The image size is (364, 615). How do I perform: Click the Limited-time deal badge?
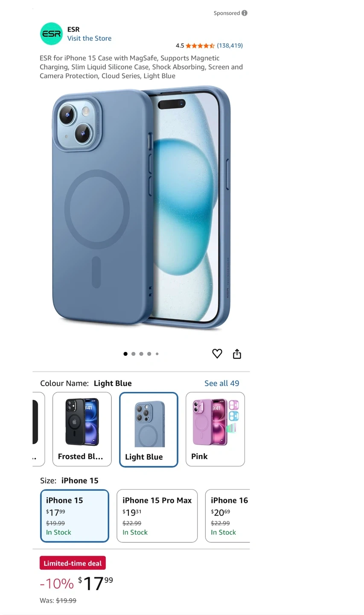pyautogui.click(x=73, y=563)
